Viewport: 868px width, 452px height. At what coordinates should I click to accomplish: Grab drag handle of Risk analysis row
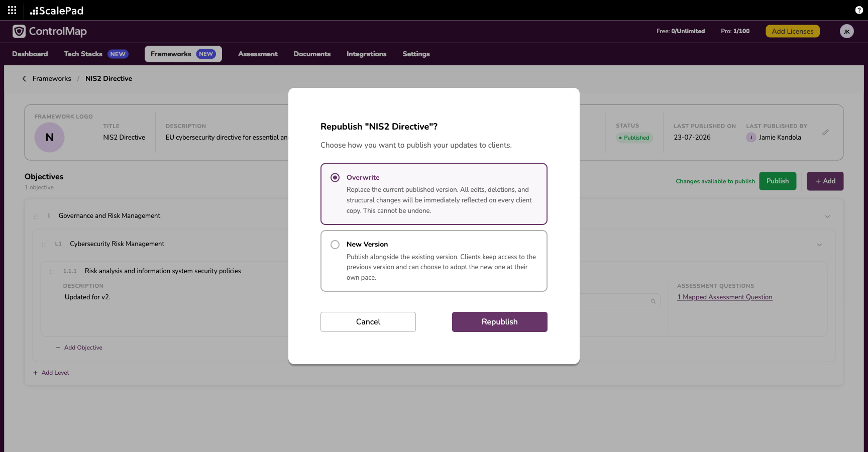click(52, 272)
